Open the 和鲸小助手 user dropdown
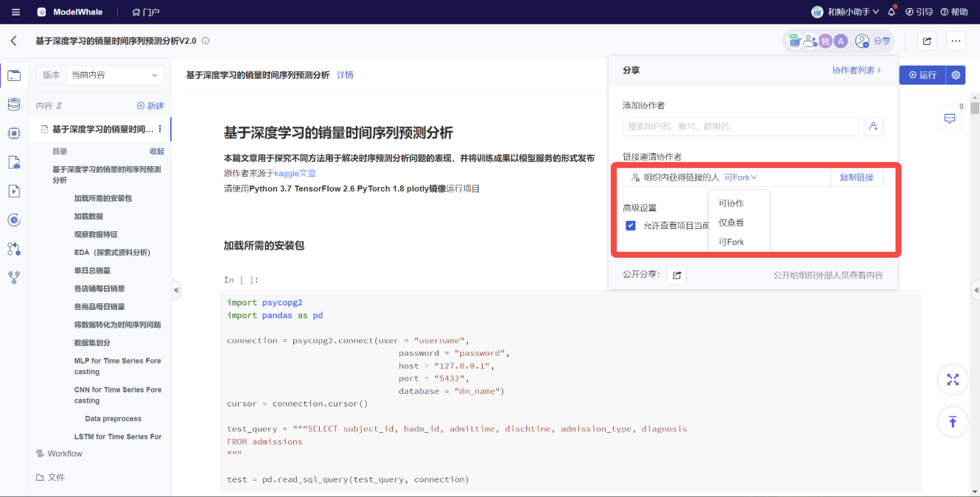 845,12
